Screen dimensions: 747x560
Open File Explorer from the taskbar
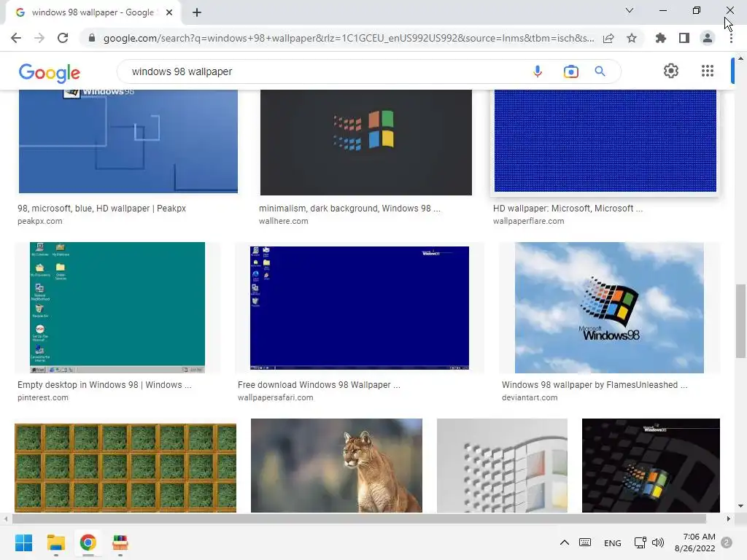(55, 542)
